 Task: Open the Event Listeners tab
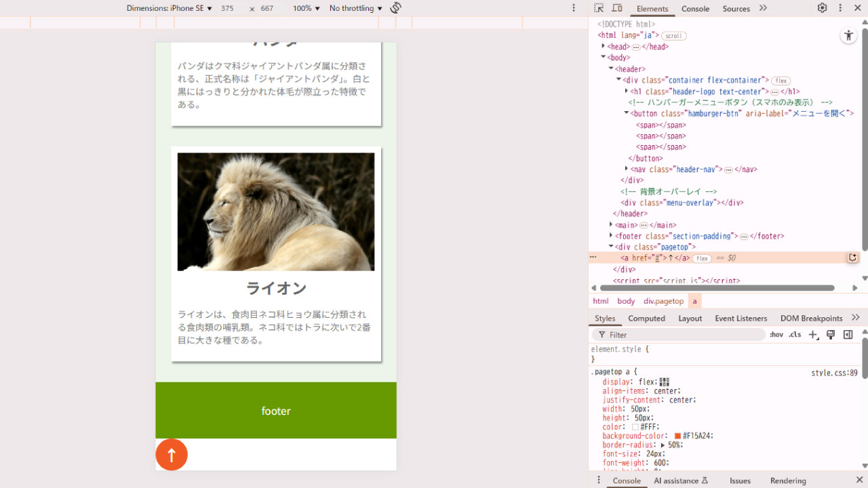pos(741,318)
